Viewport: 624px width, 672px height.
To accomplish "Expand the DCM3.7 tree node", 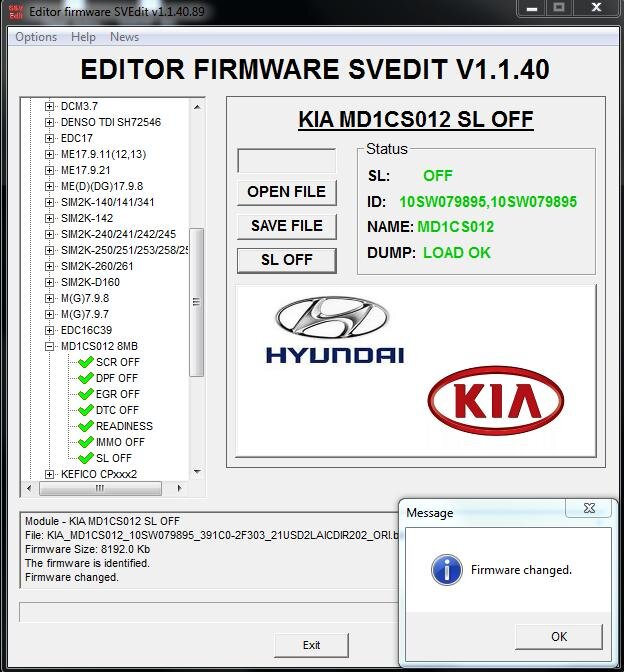I will pos(49,106).
